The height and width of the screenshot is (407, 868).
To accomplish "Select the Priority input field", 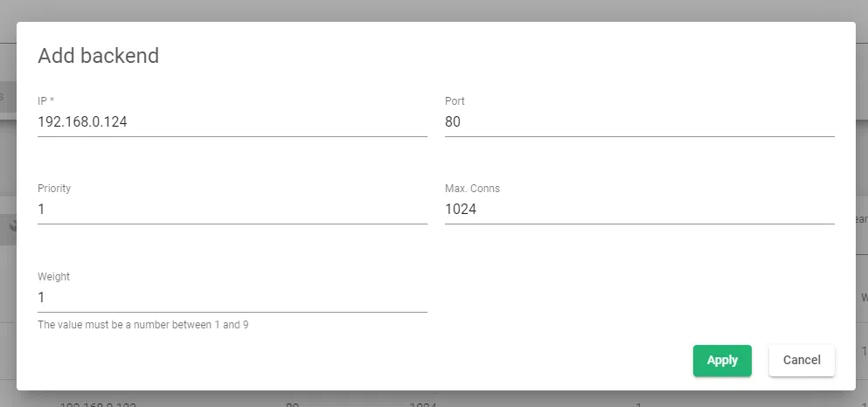I will point(232,210).
